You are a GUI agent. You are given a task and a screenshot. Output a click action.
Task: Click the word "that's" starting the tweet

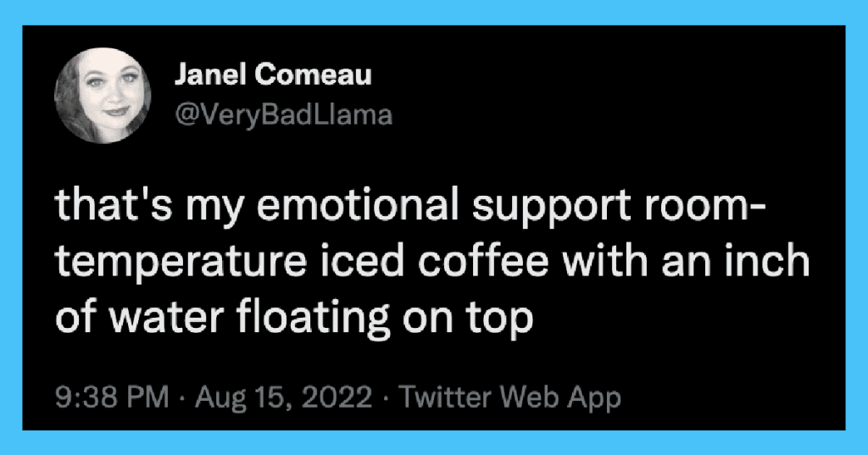114,204
